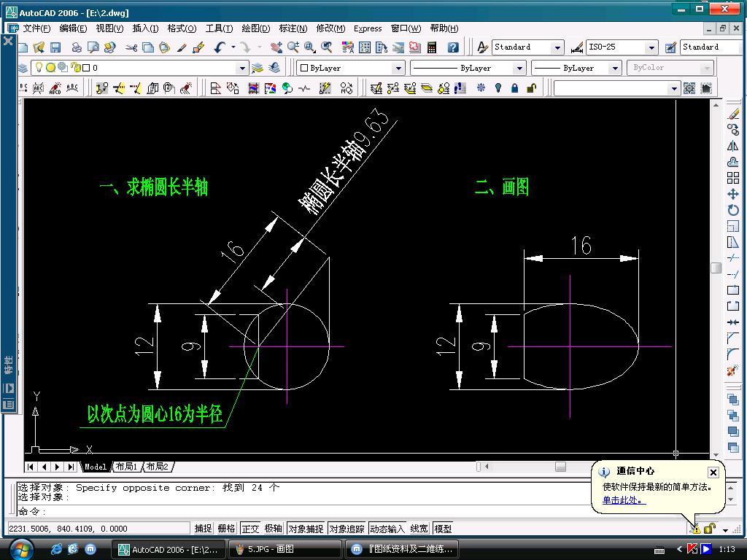Select the Array tool in Modify toolbar
747x560 pixels.
(x=733, y=178)
